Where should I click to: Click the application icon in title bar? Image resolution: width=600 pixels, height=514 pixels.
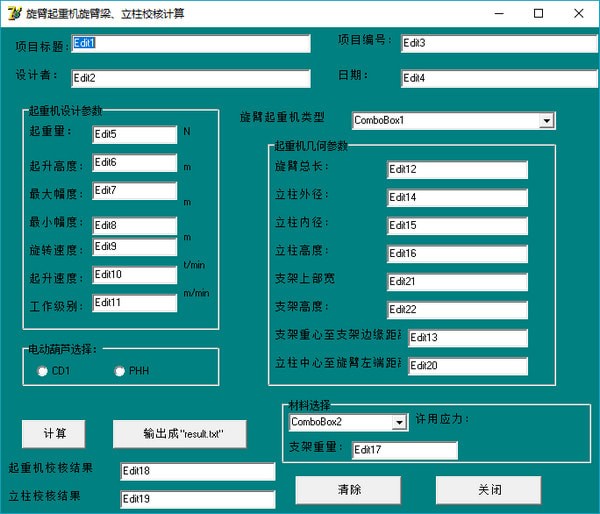[x=15, y=13]
